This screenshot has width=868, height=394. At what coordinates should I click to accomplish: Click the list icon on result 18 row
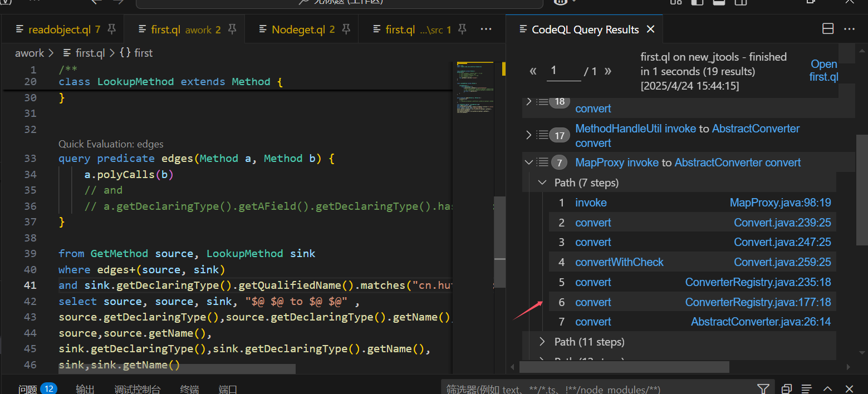point(542,101)
